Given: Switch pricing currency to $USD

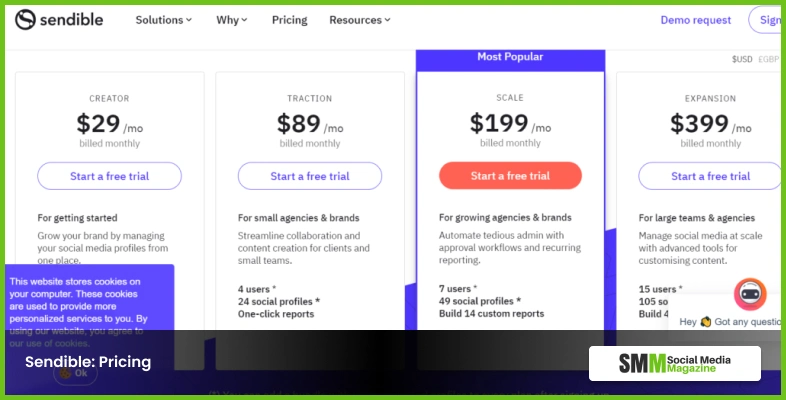Looking at the screenshot, I should [742, 60].
